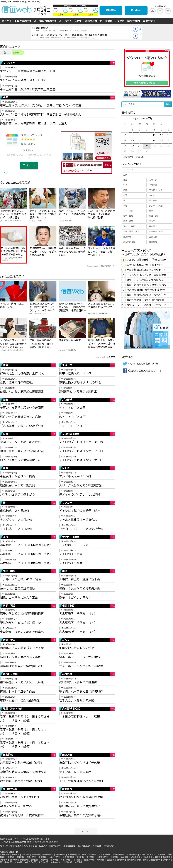Select the 国内外 radio button
Image resolution: width=173 pixels, height=868 pixels.
pyautogui.click(x=137, y=157)
